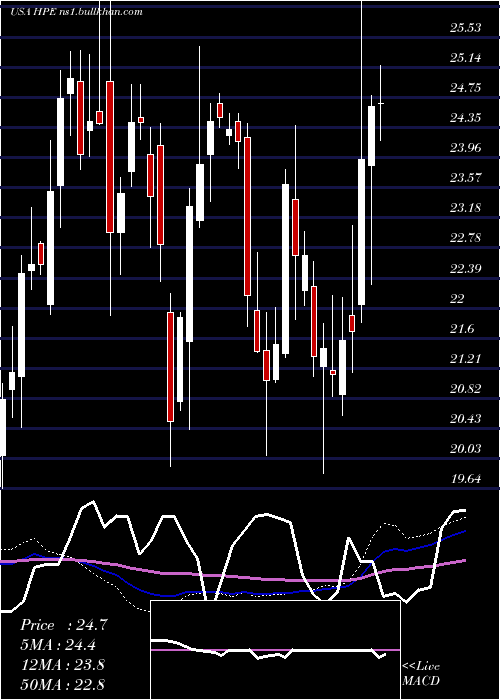Screen dimensions: 500x700
Task: Click the 19.64 price axis label
Action: tap(466, 479)
